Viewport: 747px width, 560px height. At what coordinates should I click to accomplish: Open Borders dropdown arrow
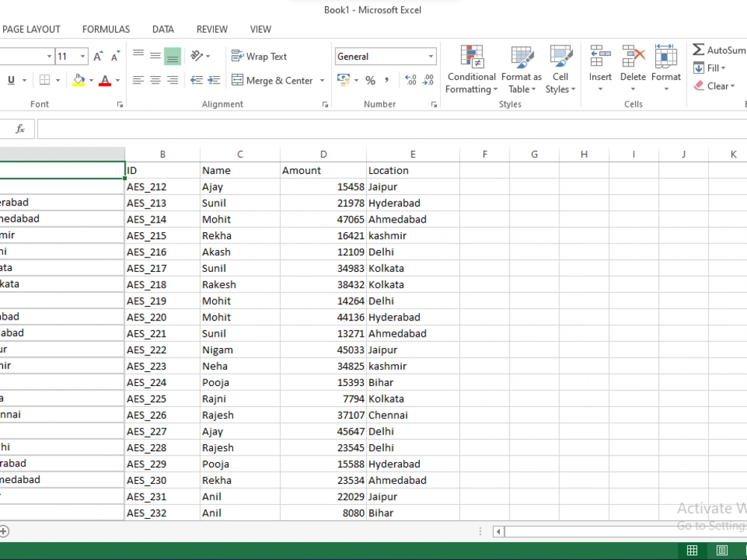pos(58,80)
